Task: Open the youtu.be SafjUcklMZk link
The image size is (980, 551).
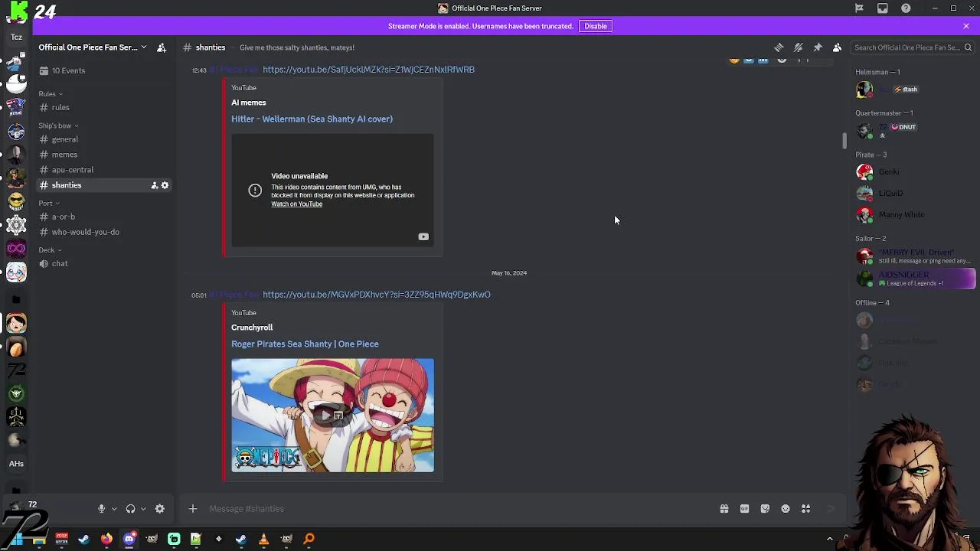Action: [x=368, y=70]
